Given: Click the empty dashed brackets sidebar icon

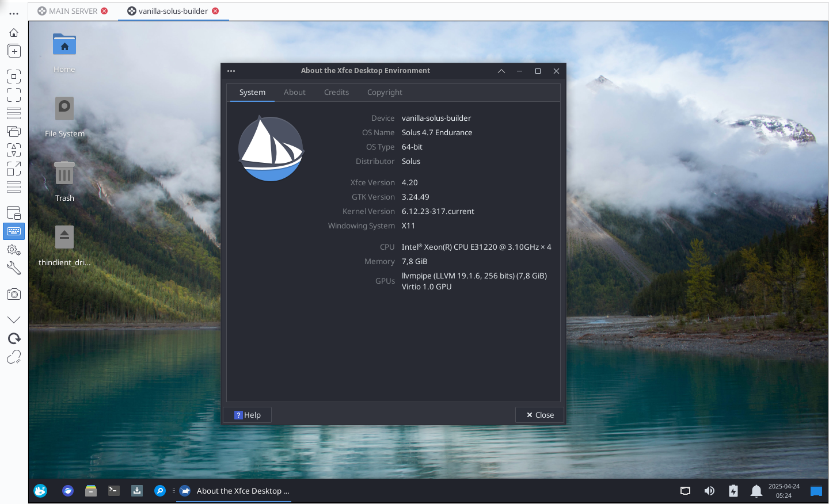Looking at the screenshot, I should (14, 94).
